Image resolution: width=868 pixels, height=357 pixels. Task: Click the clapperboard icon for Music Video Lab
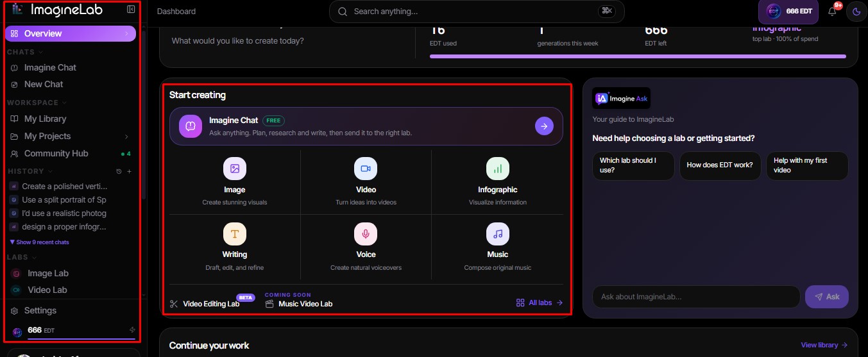[269, 304]
